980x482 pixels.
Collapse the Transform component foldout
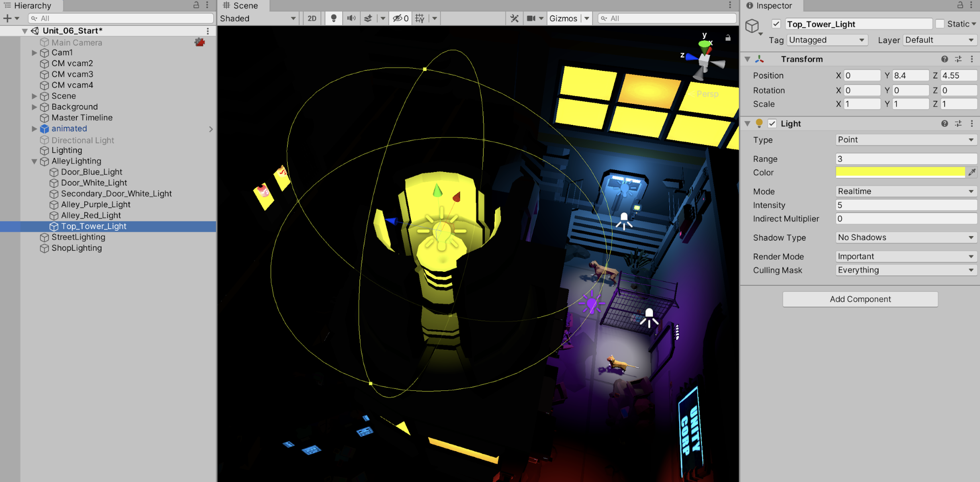click(x=747, y=59)
